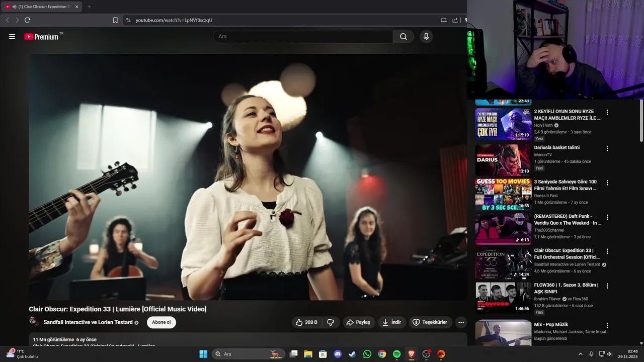Open the HolyThoth Ryze maçı video thumbnail
The image size is (644, 362).
click(503, 123)
